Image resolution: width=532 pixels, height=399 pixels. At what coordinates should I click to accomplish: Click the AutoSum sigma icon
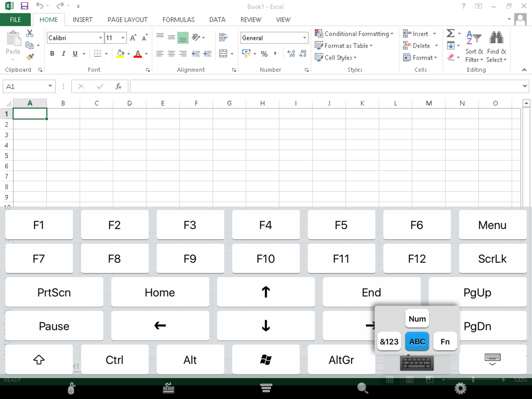[x=451, y=33]
